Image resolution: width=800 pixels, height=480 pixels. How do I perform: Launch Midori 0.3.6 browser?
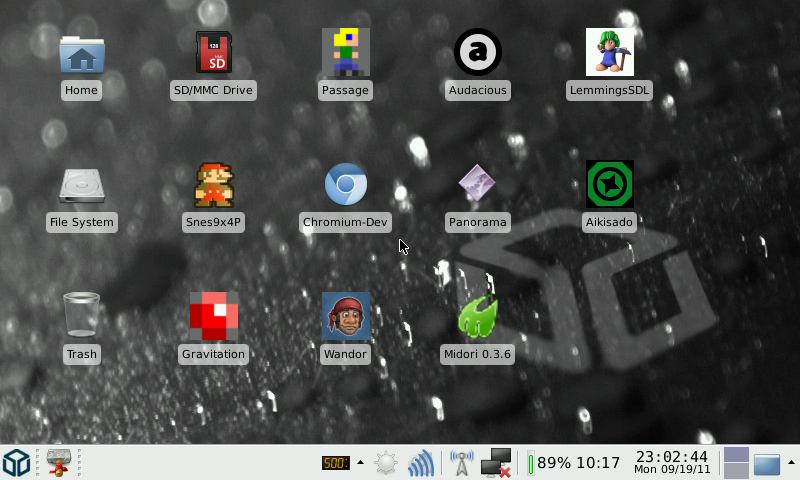(x=477, y=317)
